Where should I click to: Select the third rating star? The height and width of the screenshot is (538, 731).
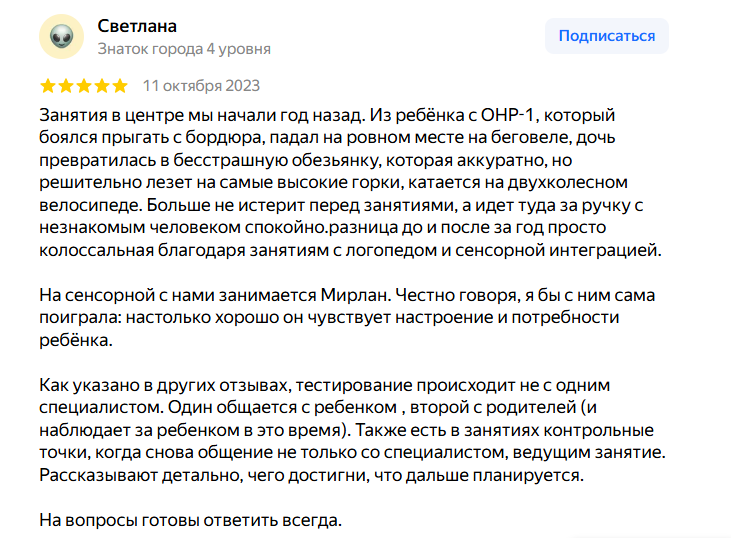(x=84, y=86)
